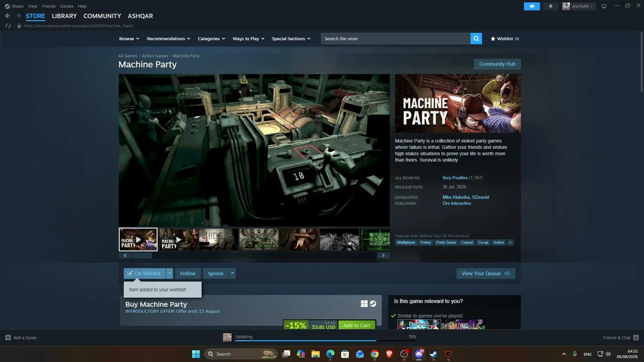644x362 pixels.
Task: Click View Your Queue
Action: [x=486, y=274]
